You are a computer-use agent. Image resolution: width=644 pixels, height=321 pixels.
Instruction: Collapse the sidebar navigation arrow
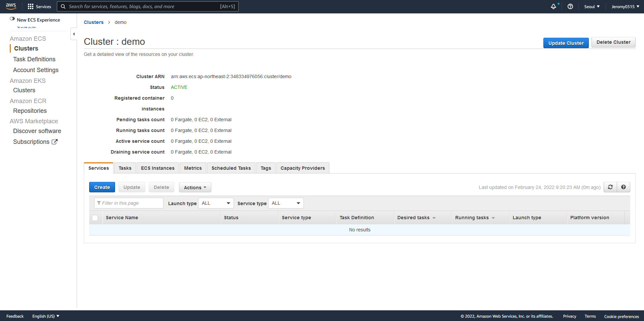tap(74, 34)
